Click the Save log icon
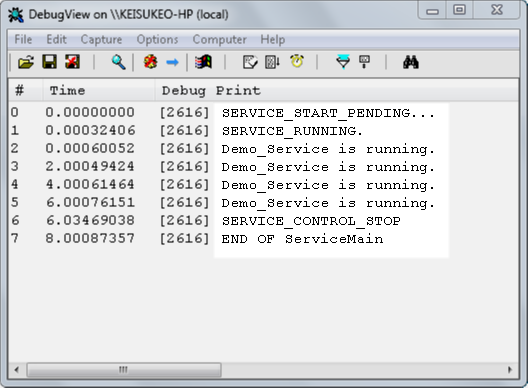Screen dimensions: 528x388 click(50, 62)
